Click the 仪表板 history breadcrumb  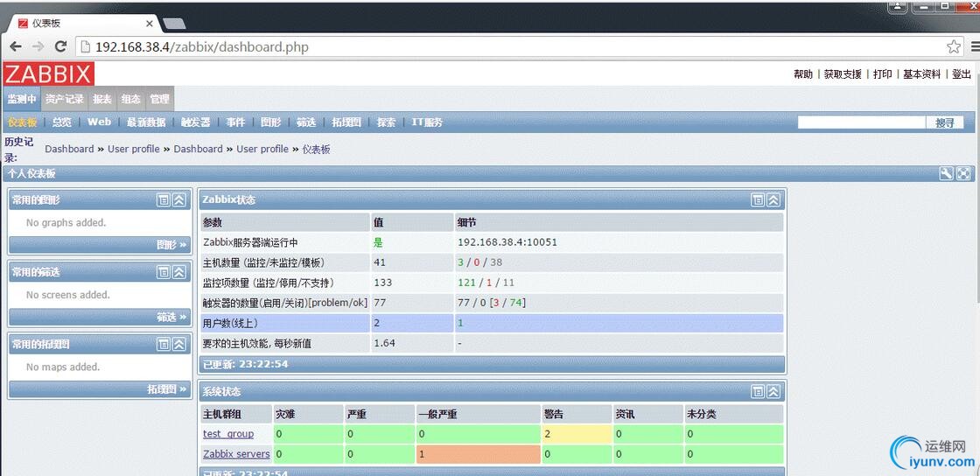click(x=316, y=150)
